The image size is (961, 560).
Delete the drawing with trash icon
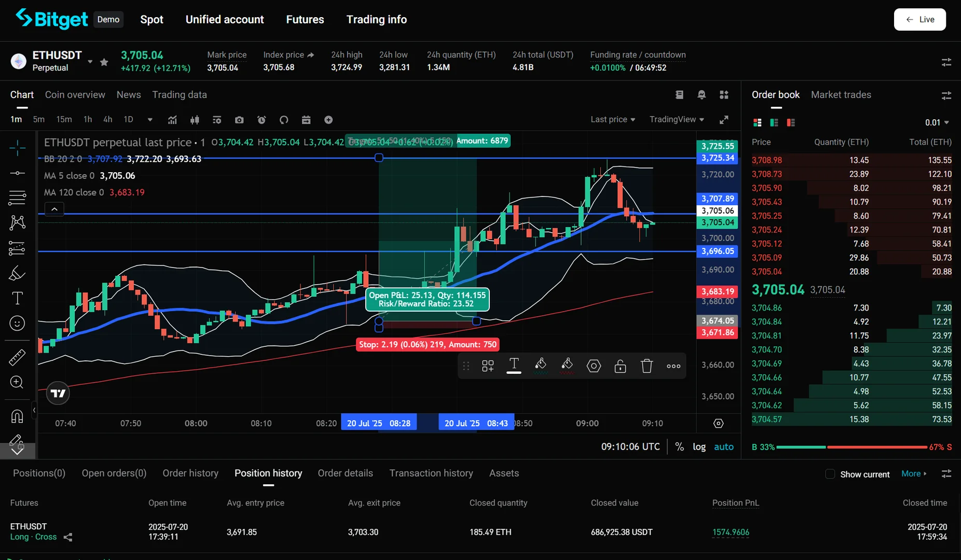tap(647, 366)
